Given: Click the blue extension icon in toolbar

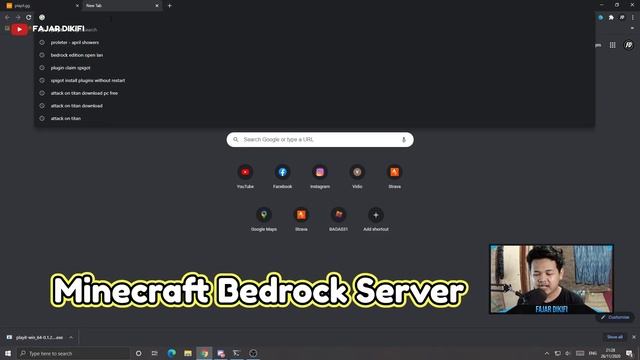Looking at the screenshot, I should (x=600, y=18).
